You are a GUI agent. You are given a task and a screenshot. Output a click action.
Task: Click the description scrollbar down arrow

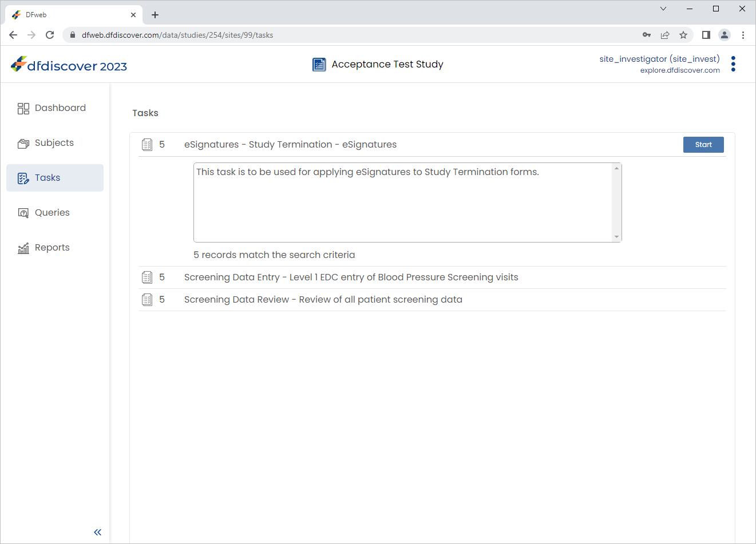pyautogui.click(x=616, y=237)
